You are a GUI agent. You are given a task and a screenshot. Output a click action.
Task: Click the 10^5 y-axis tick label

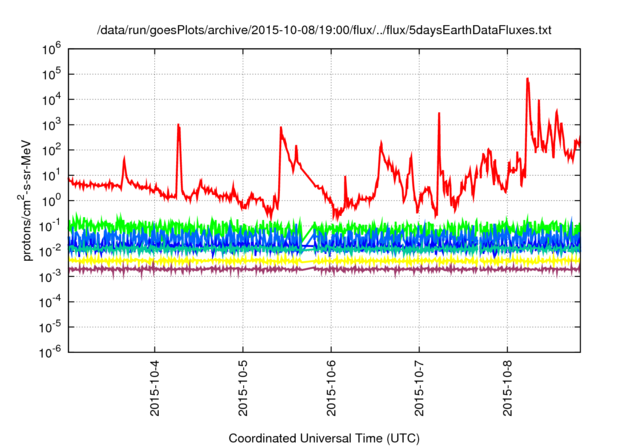pyautogui.click(x=51, y=75)
